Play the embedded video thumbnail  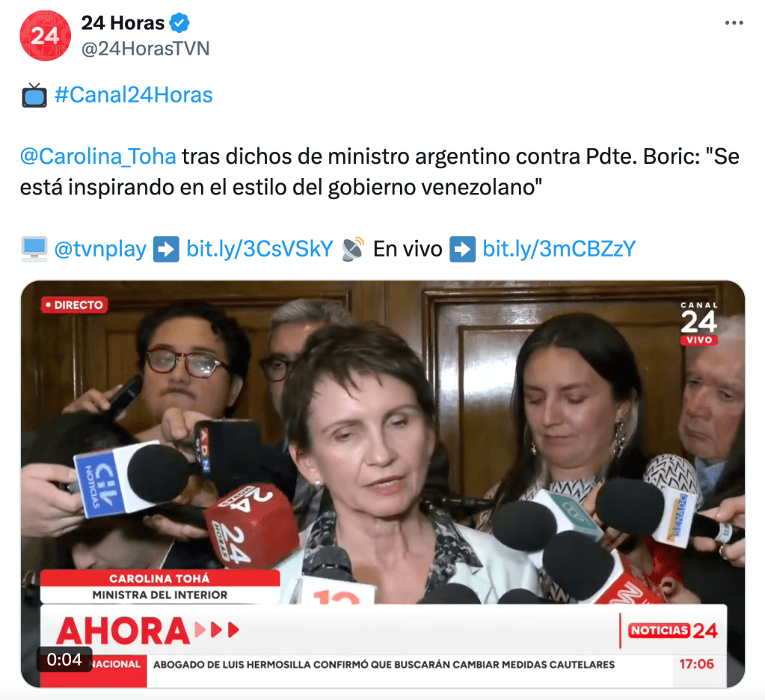[x=383, y=484]
